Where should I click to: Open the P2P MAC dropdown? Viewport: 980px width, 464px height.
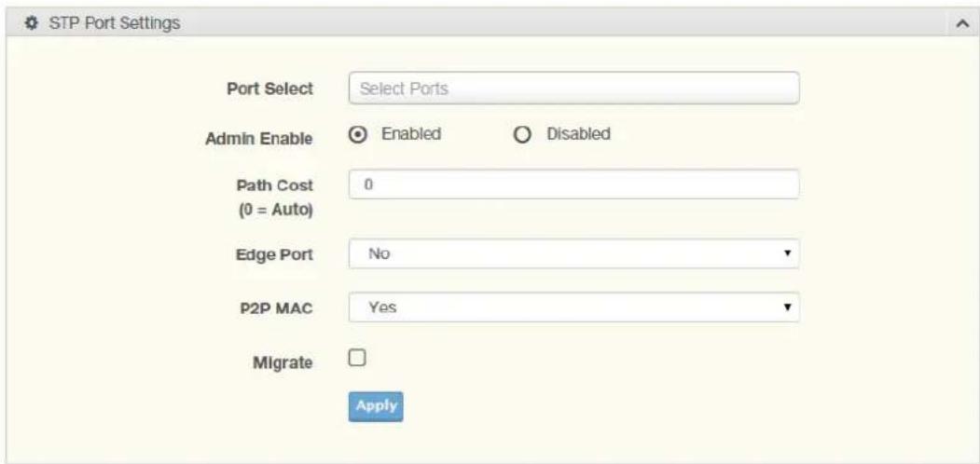(573, 307)
